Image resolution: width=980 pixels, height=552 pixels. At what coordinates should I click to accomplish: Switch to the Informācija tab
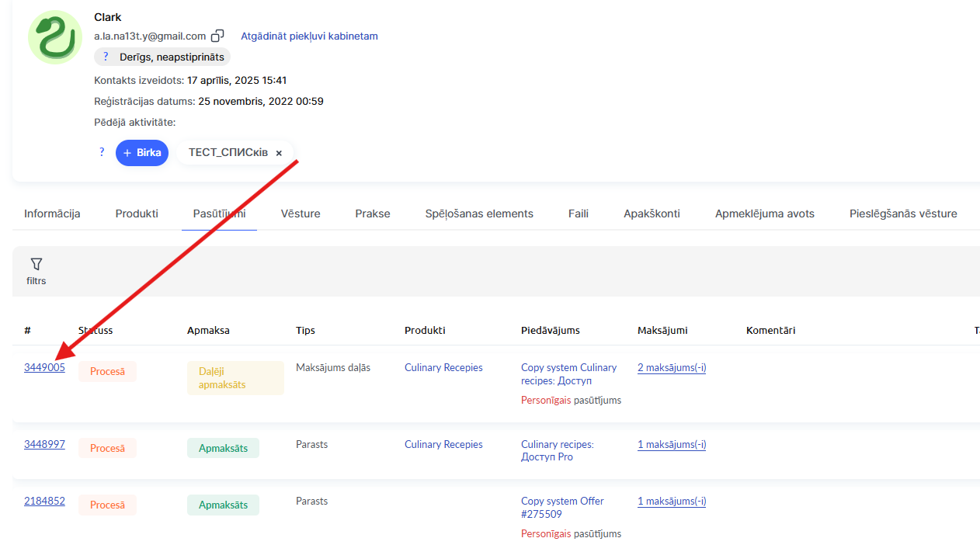(x=52, y=214)
